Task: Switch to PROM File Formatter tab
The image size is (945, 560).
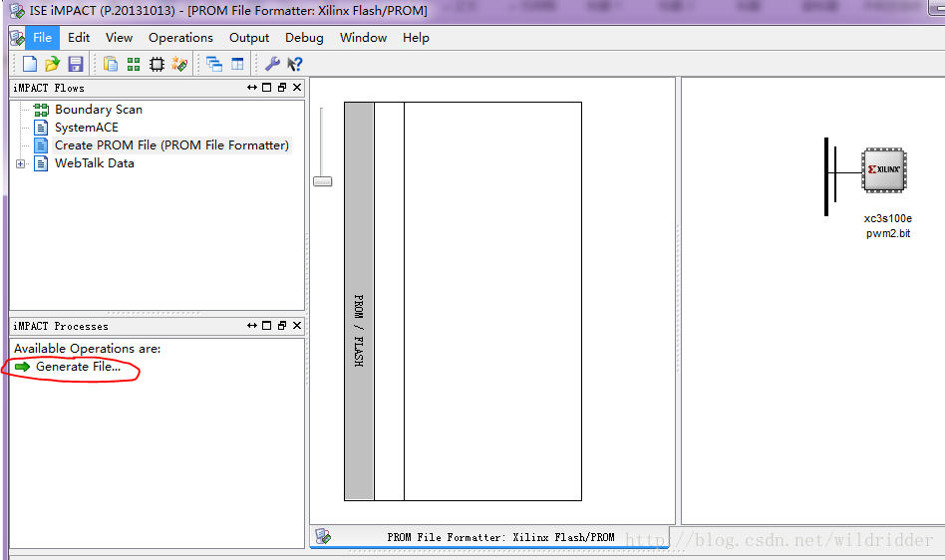Action: coord(489,537)
